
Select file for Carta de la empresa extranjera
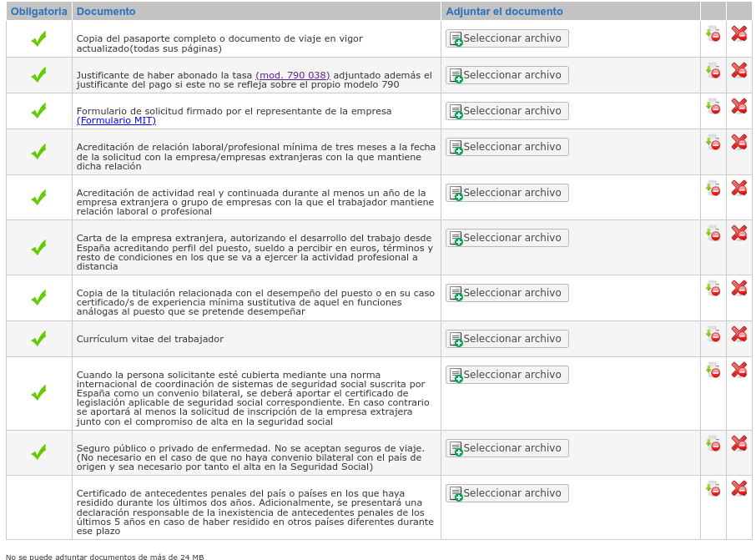[507, 238]
